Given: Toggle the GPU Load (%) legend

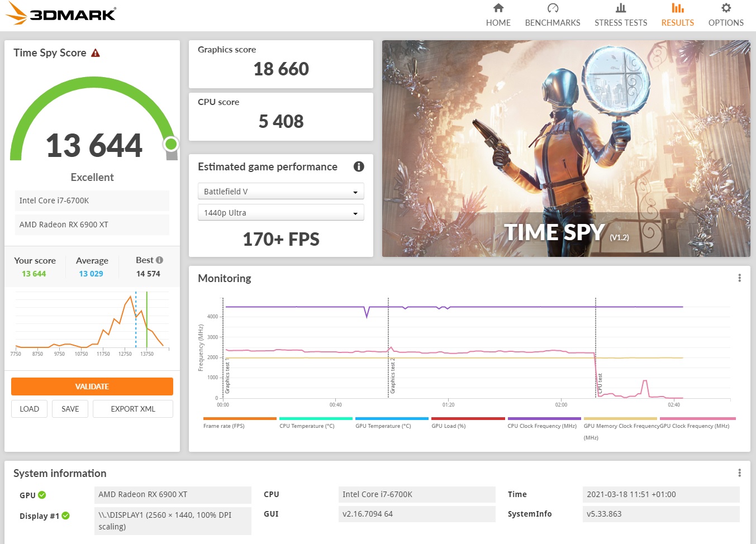Looking at the screenshot, I should tap(468, 423).
